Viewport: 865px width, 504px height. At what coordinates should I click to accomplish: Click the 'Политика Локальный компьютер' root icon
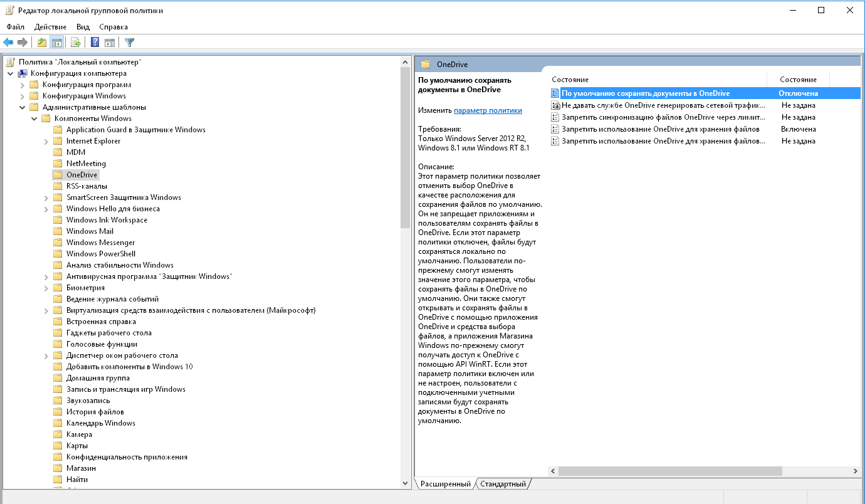10,62
